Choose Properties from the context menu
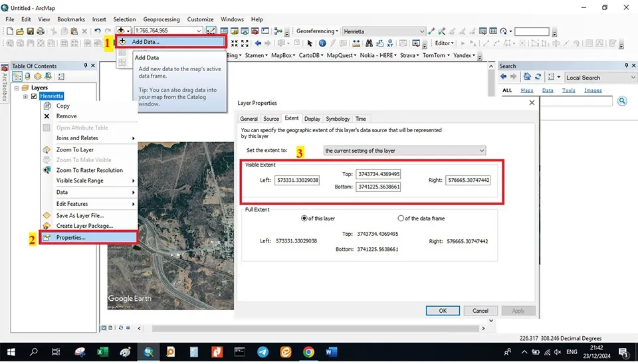This screenshot has width=638, height=364. coord(70,237)
